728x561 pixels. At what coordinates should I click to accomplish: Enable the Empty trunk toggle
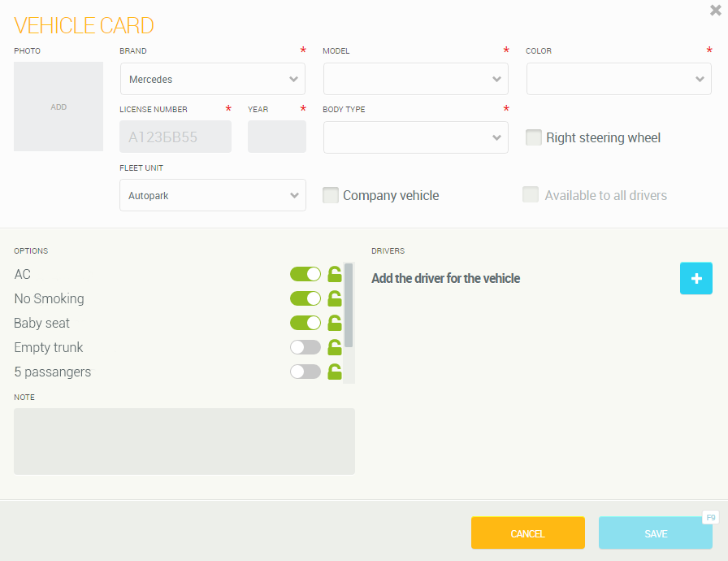point(305,348)
